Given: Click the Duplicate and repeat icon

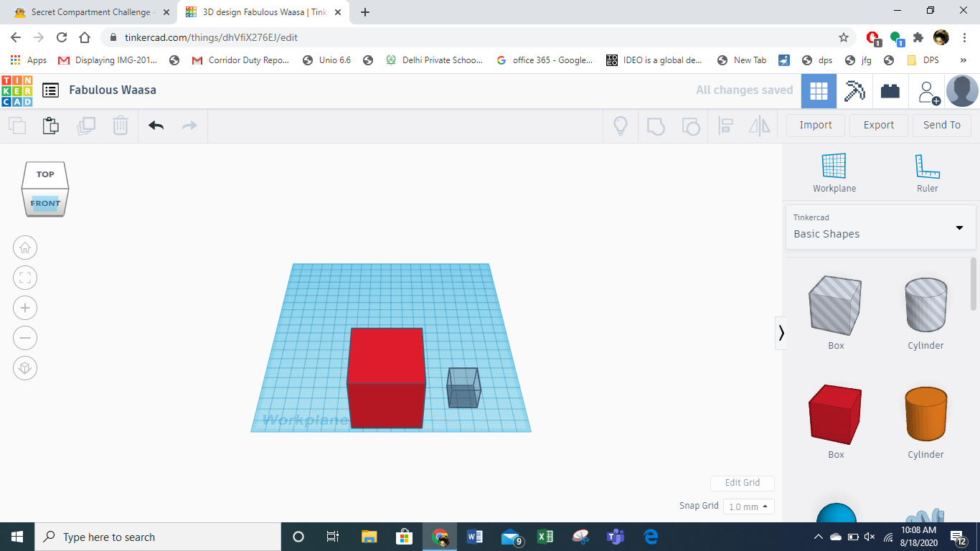Looking at the screenshot, I should [86, 126].
